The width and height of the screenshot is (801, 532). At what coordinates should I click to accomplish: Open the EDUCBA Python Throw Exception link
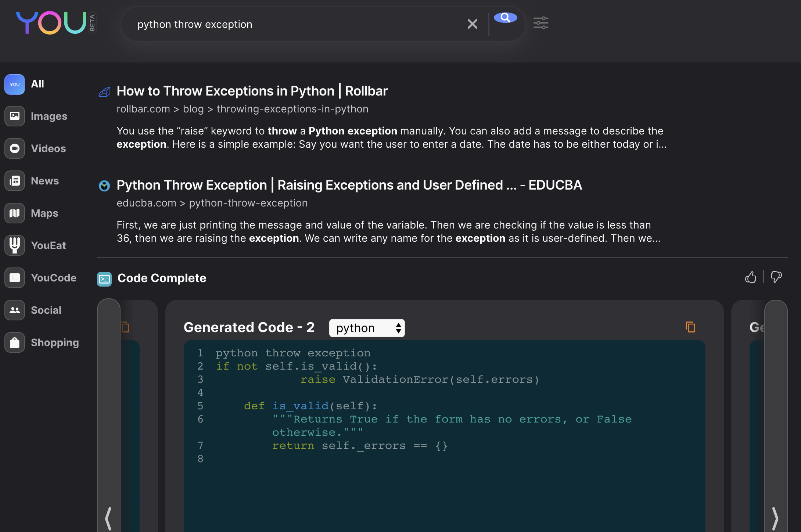pyautogui.click(x=349, y=185)
